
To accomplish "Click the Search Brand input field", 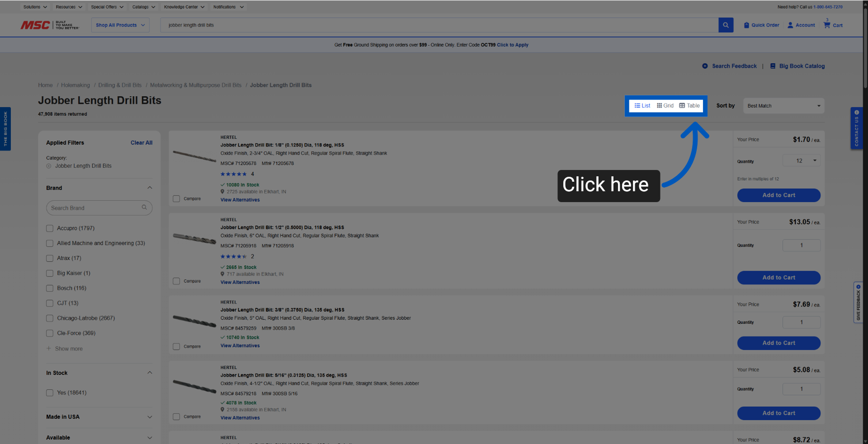I will point(99,208).
